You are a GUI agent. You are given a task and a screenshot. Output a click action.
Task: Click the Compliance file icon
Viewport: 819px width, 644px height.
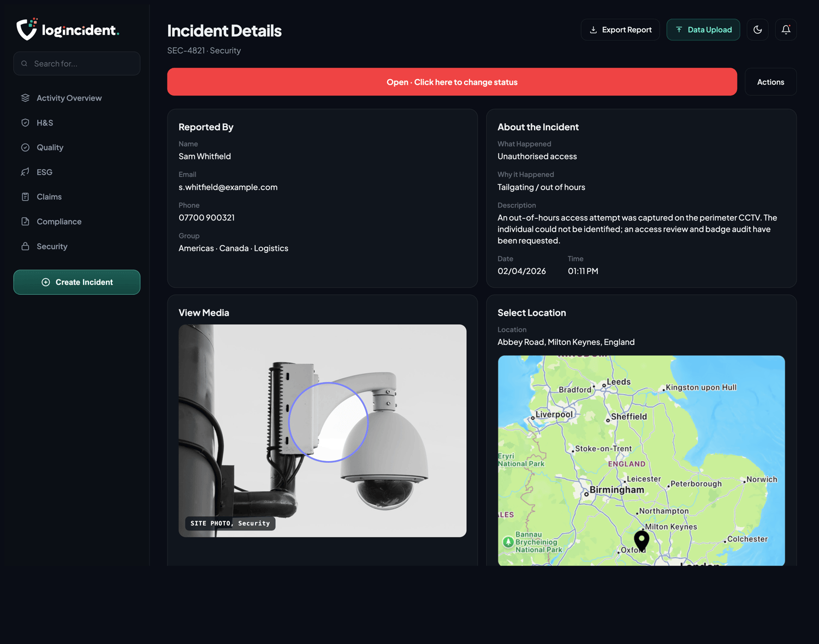click(25, 222)
